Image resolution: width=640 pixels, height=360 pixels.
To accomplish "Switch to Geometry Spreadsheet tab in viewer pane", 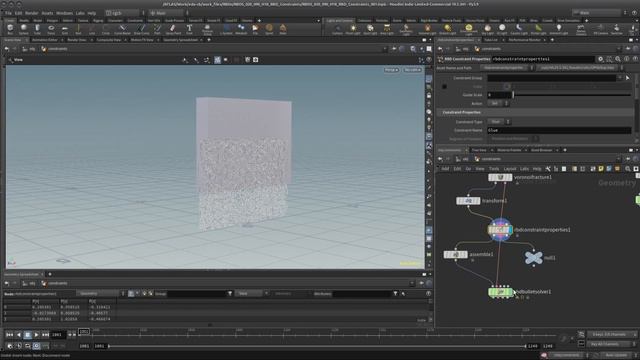I will (x=180, y=40).
